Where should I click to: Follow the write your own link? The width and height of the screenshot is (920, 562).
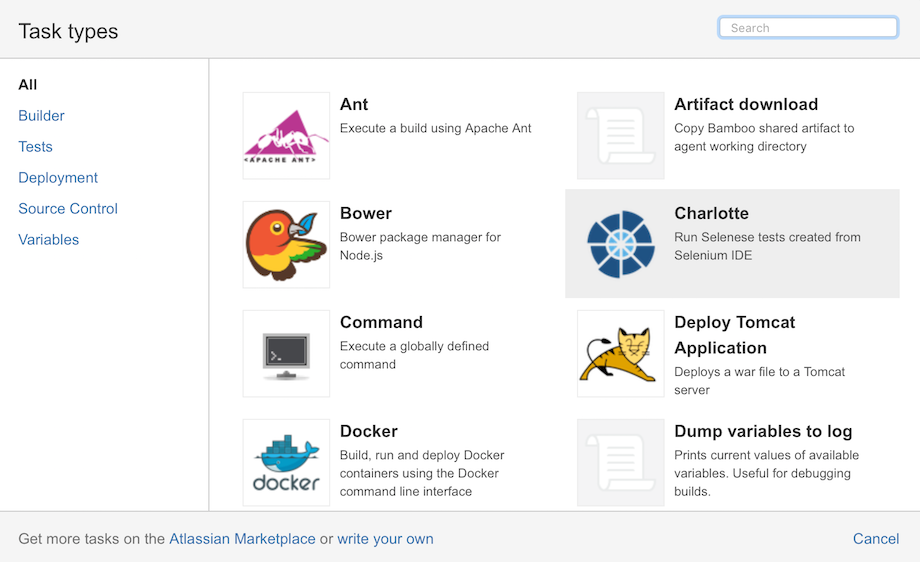click(x=385, y=539)
